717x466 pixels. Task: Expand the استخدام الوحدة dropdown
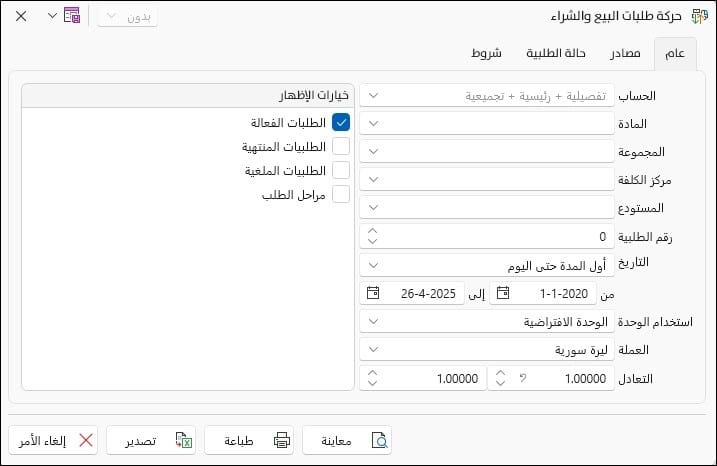(373, 321)
